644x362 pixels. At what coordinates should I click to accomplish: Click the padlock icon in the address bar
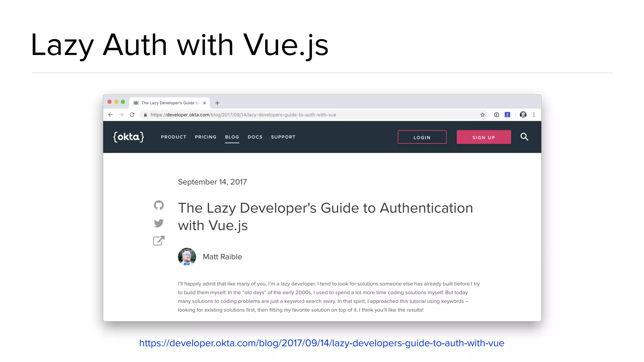[145, 115]
